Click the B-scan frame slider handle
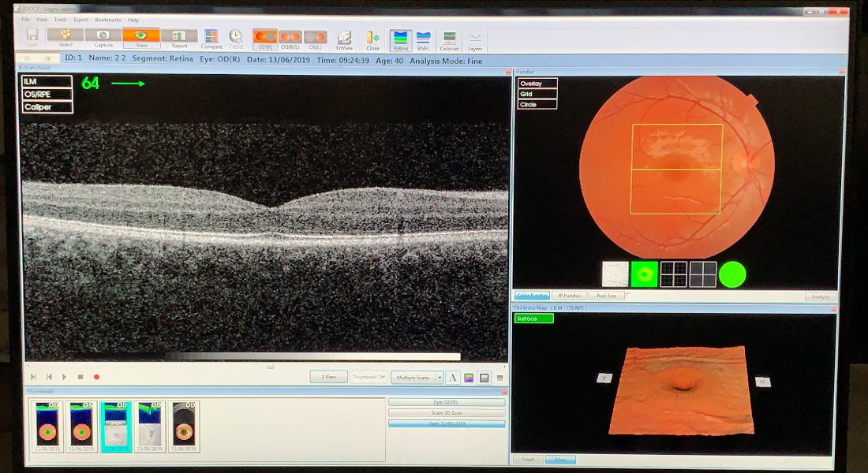The image size is (868, 473). pos(270,366)
